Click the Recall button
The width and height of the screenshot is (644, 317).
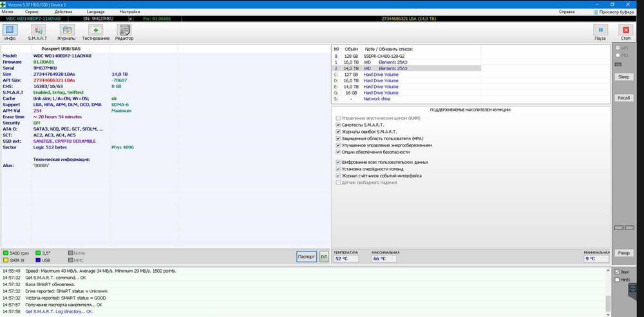pos(623,98)
